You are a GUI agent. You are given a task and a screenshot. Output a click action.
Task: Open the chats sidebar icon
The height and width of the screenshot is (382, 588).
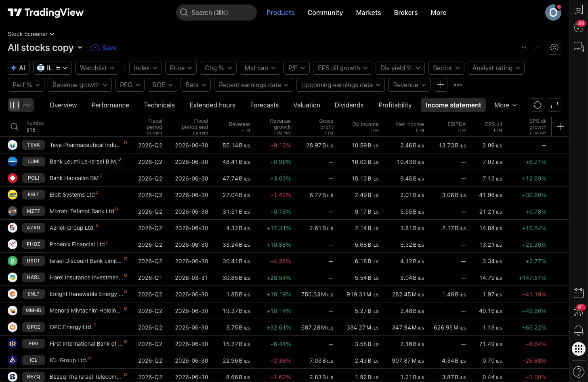579,47
